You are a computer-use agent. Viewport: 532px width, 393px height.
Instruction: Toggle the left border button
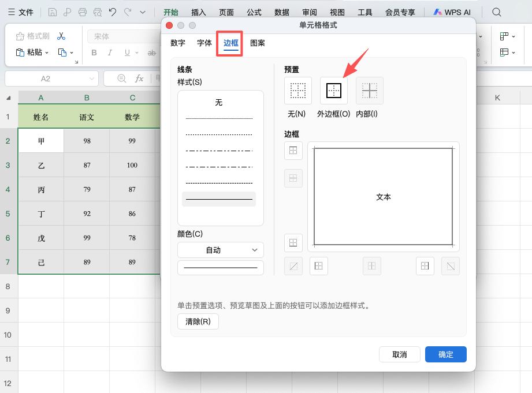coord(319,266)
